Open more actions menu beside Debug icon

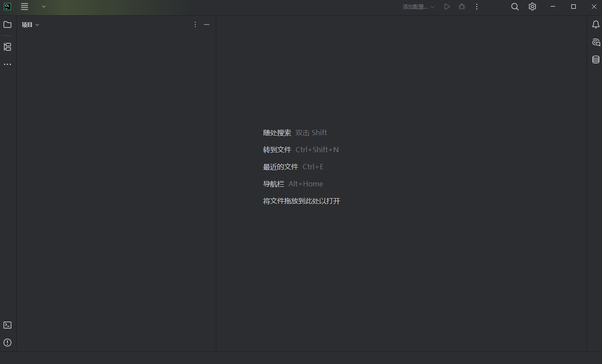[477, 7]
